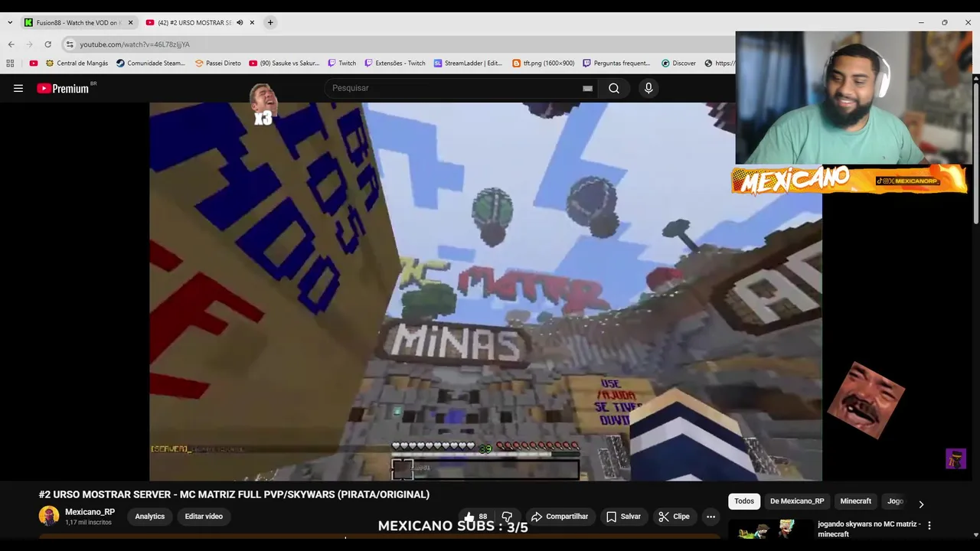Open the YouTube hamburger guide menu
Screen dimensions: 980x551
(x=18, y=89)
